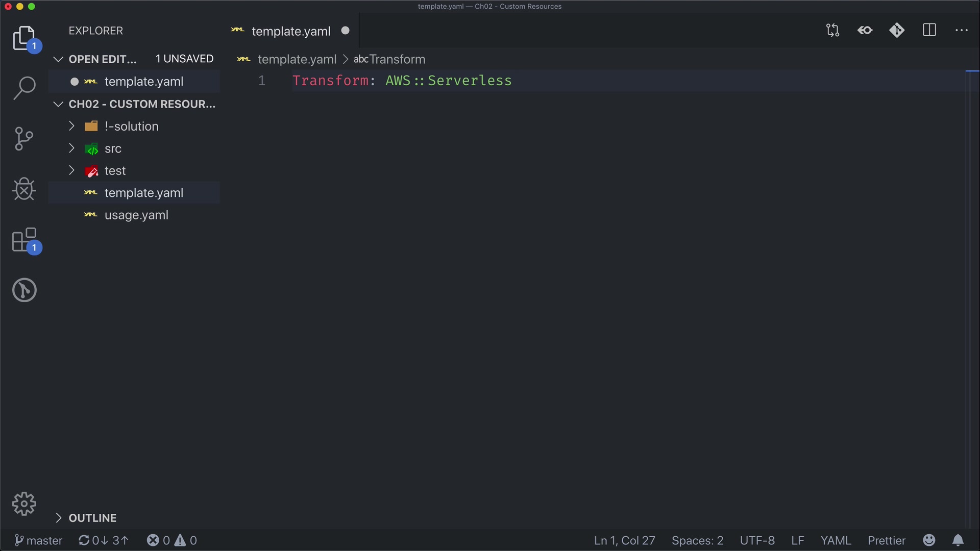
Task: Open the More Actions ellipsis menu
Action: click(961, 31)
